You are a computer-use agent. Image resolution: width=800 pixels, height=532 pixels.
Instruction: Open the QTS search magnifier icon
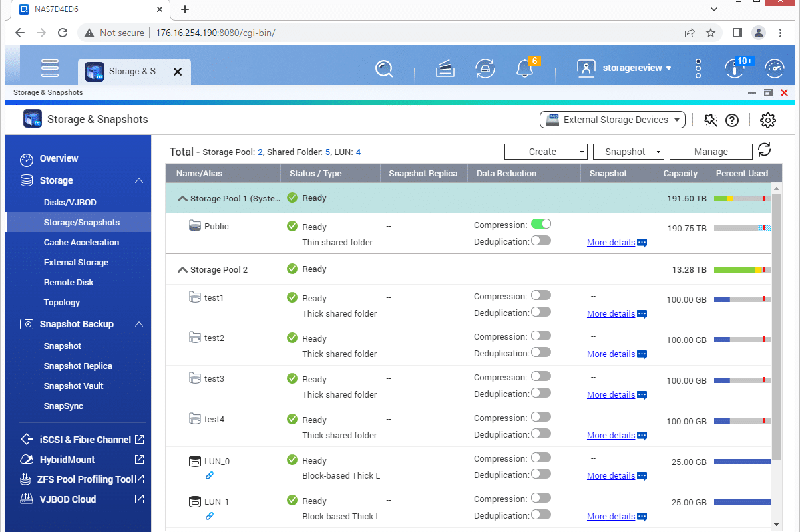coord(384,68)
